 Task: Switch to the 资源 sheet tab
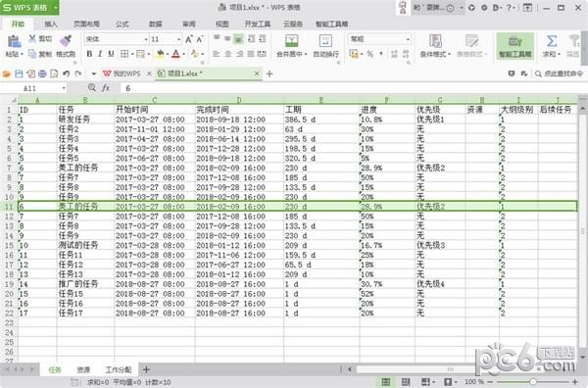[x=83, y=370]
